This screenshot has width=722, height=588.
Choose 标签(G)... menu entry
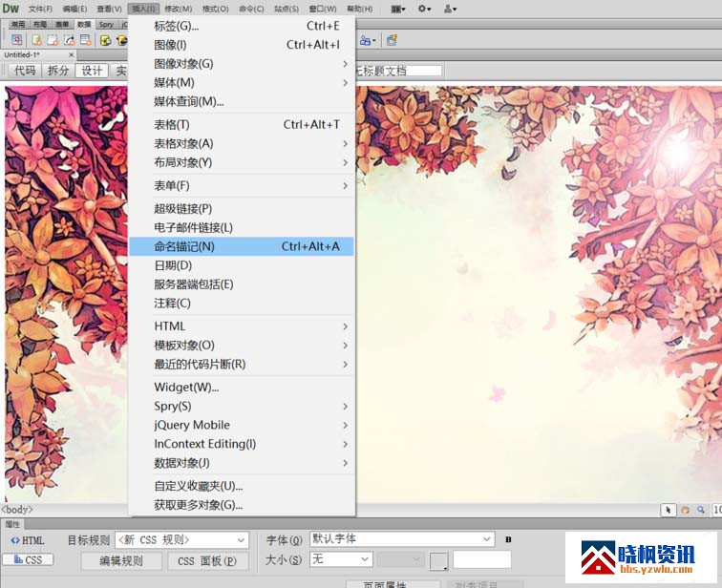click(x=242, y=26)
